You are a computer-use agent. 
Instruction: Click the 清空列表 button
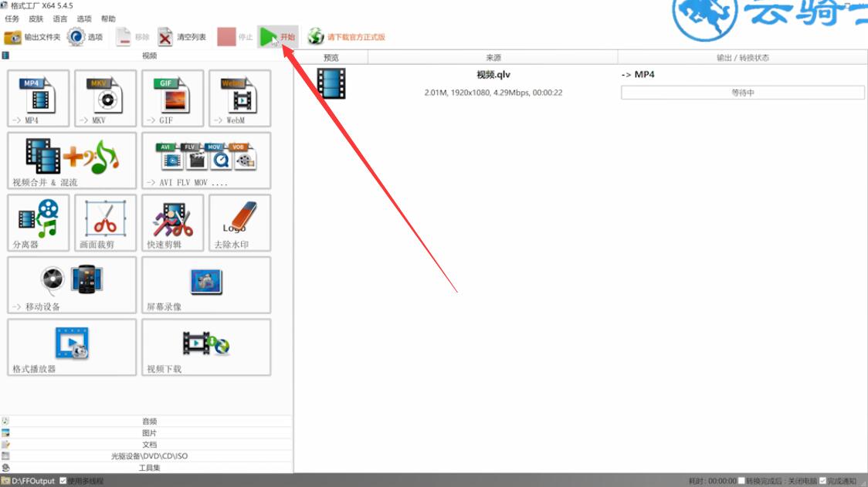181,37
